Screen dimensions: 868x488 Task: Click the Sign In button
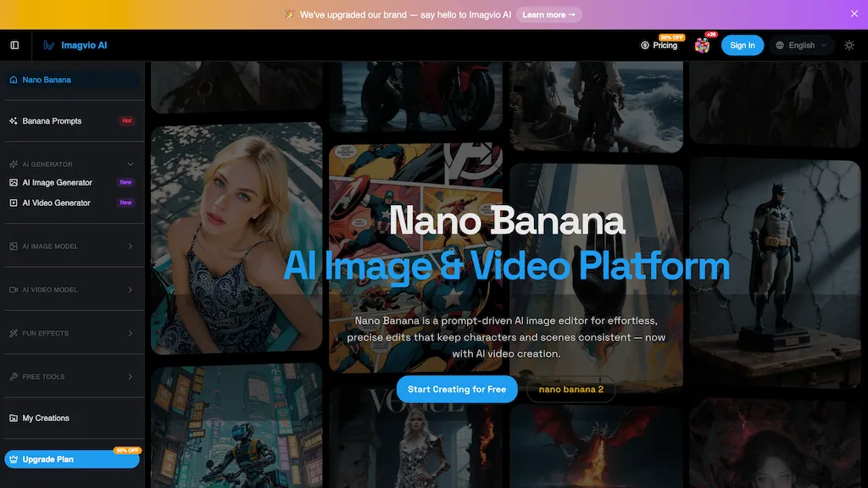click(x=743, y=46)
